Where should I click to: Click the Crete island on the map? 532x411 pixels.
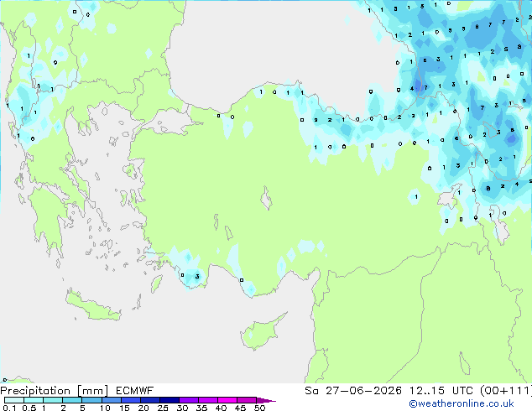[x=93, y=305]
